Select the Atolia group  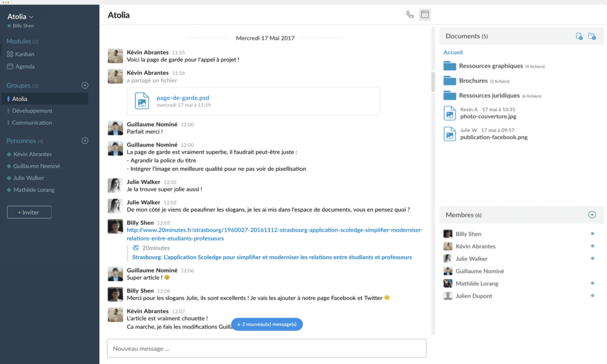point(45,99)
